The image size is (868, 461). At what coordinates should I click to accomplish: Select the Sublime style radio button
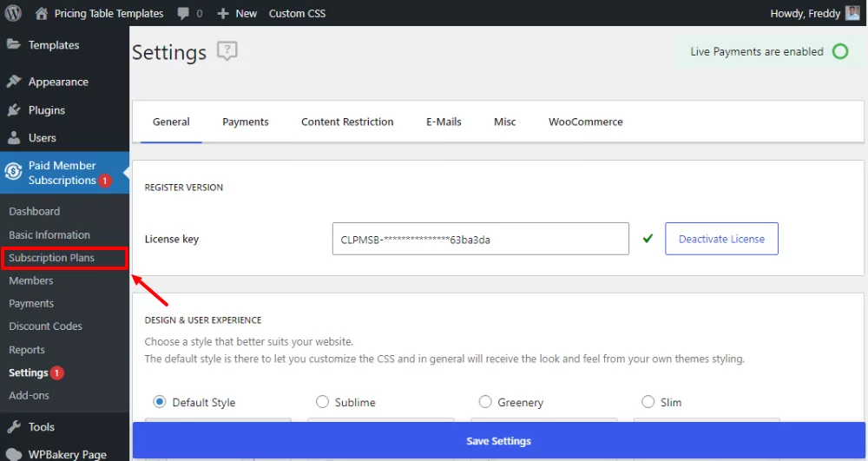(322, 402)
